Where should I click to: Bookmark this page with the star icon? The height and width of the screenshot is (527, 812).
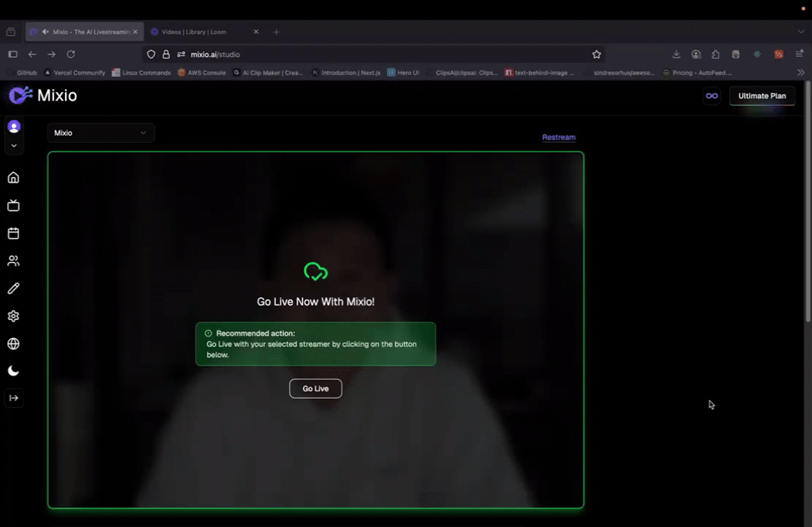coord(596,55)
